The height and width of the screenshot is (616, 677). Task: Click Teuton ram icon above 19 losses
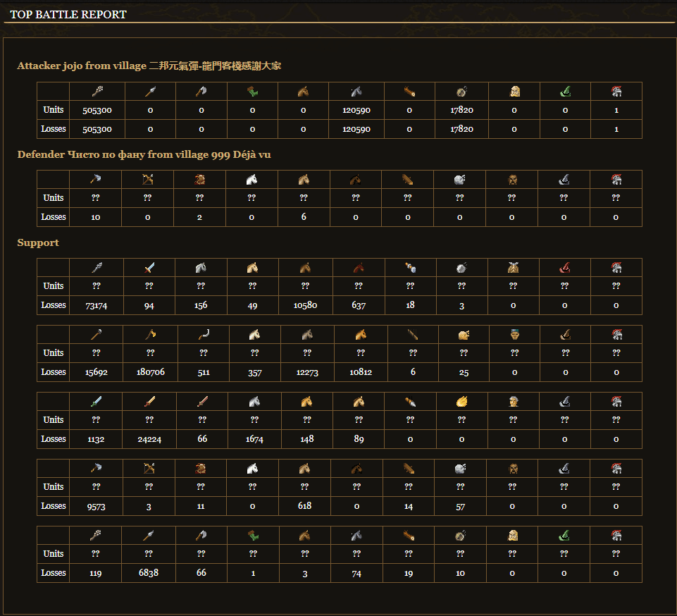[409, 535]
